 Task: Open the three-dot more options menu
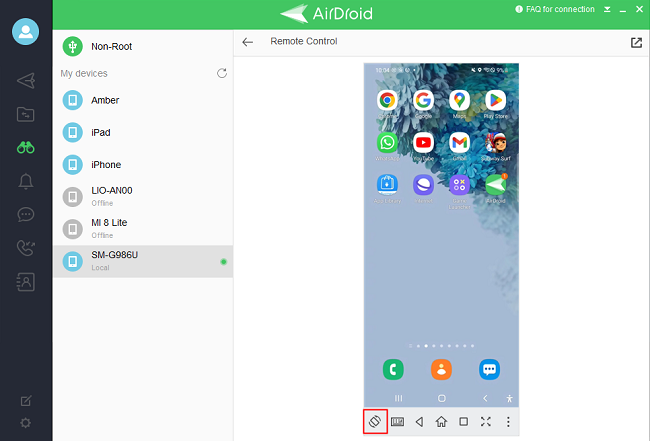click(x=508, y=422)
